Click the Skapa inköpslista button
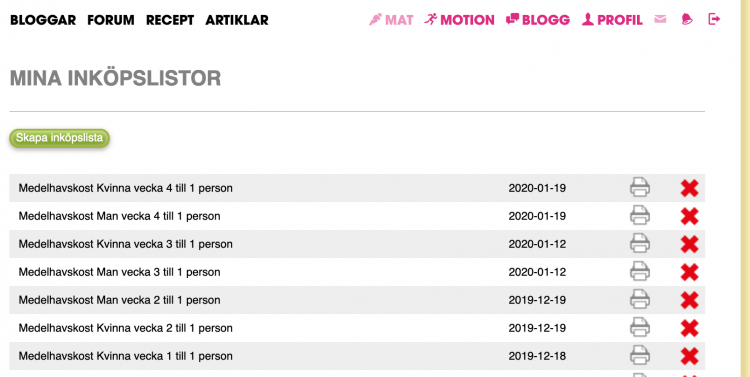This screenshot has height=377, width=750. pyautogui.click(x=59, y=138)
